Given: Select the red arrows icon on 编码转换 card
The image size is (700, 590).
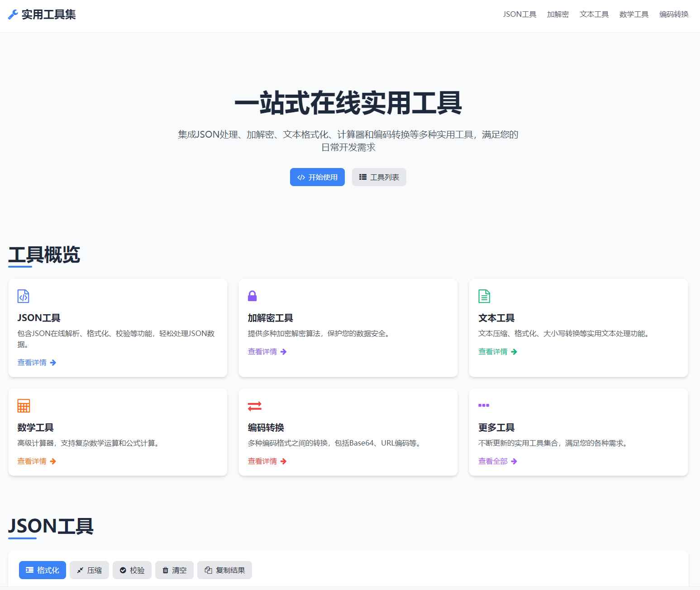Looking at the screenshot, I should [x=254, y=406].
